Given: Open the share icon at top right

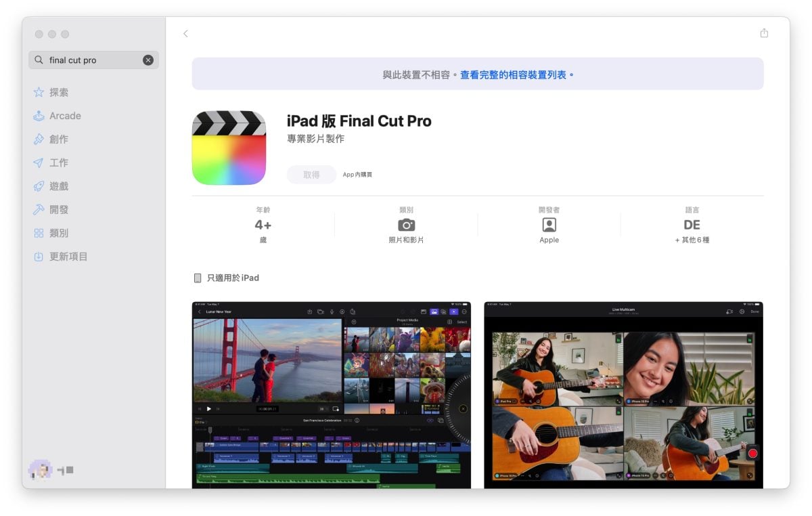Looking at the screenshot, I should click(x=764, y=33).
